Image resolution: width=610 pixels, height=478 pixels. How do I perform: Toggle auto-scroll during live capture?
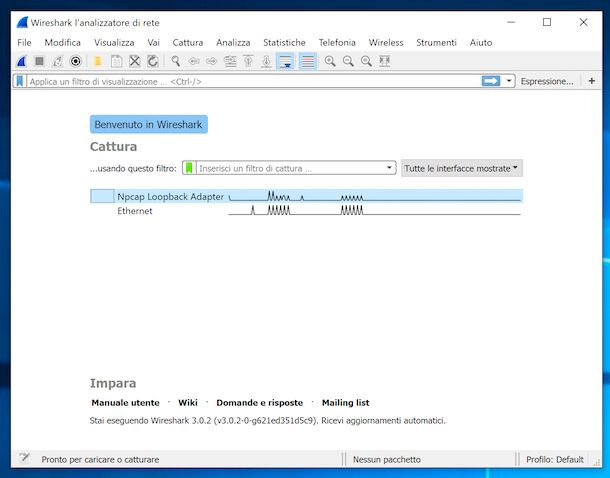tap(285, 61)
